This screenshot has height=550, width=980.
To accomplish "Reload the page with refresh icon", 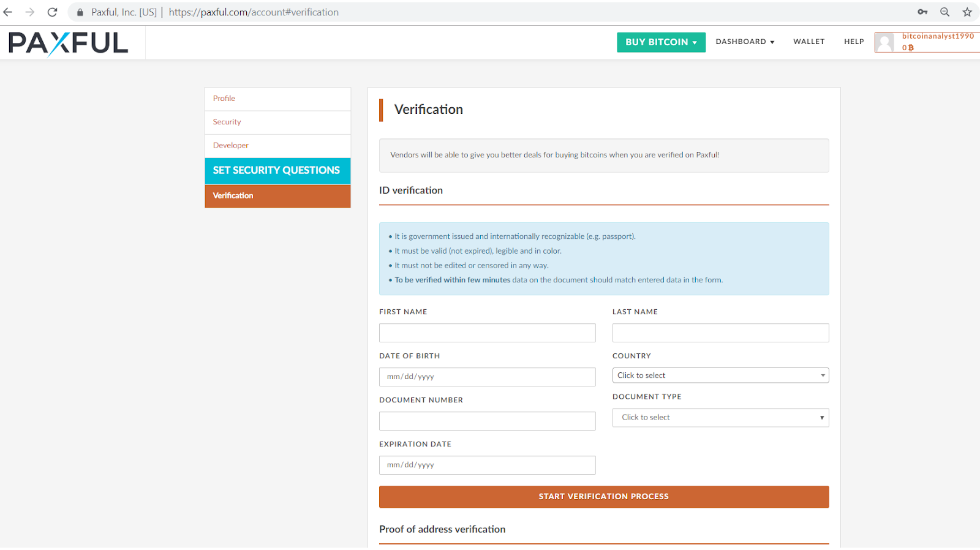I will pos(53,12).
